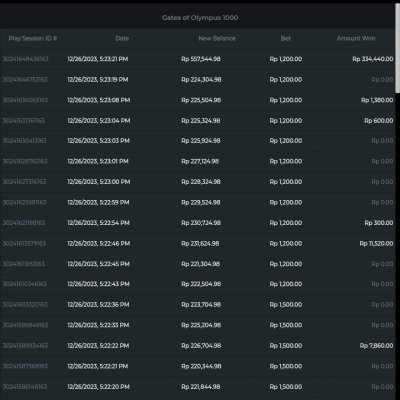Click the Amount Won column header

click(356, 38)
